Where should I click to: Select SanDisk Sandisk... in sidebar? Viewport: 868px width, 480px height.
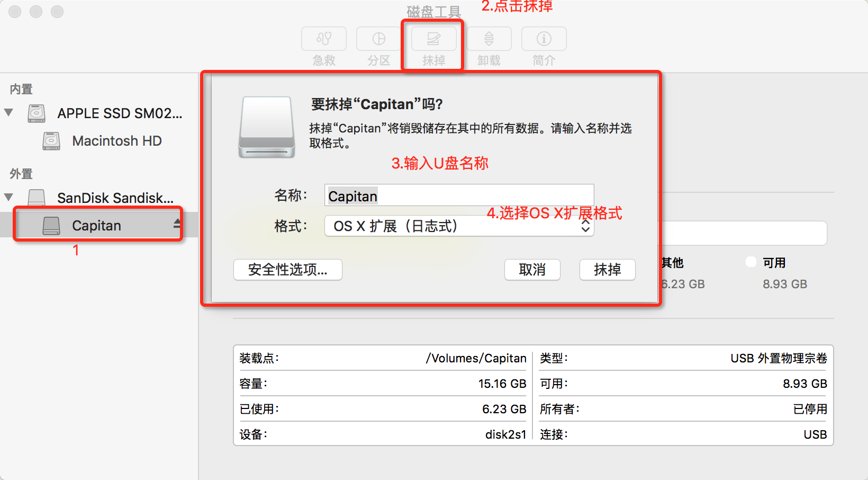(115, 198)
